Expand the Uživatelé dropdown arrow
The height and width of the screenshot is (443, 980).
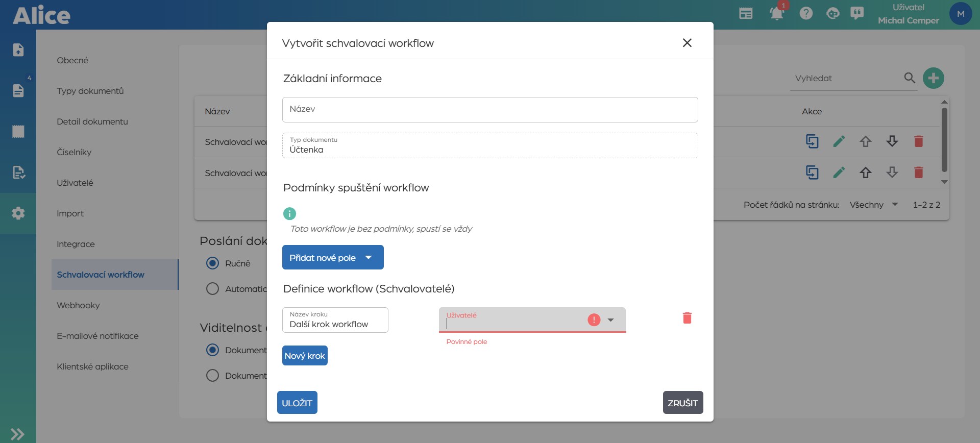(610, 320)
